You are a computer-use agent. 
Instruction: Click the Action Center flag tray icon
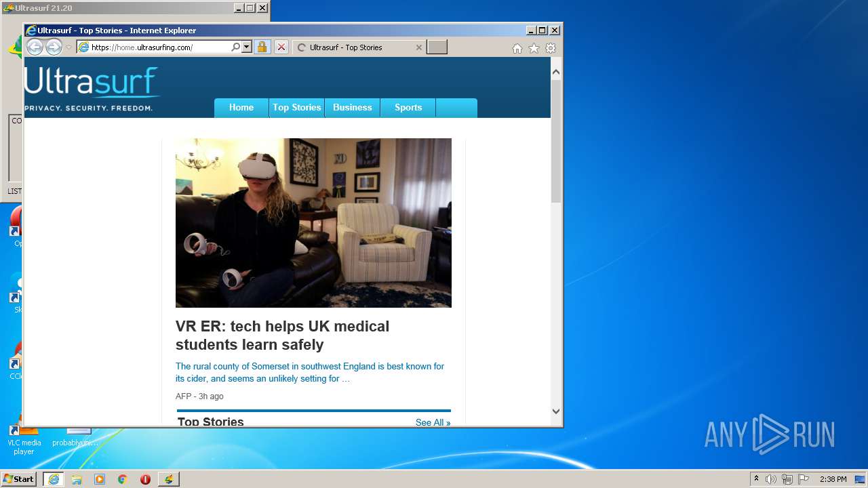(804, 479)
